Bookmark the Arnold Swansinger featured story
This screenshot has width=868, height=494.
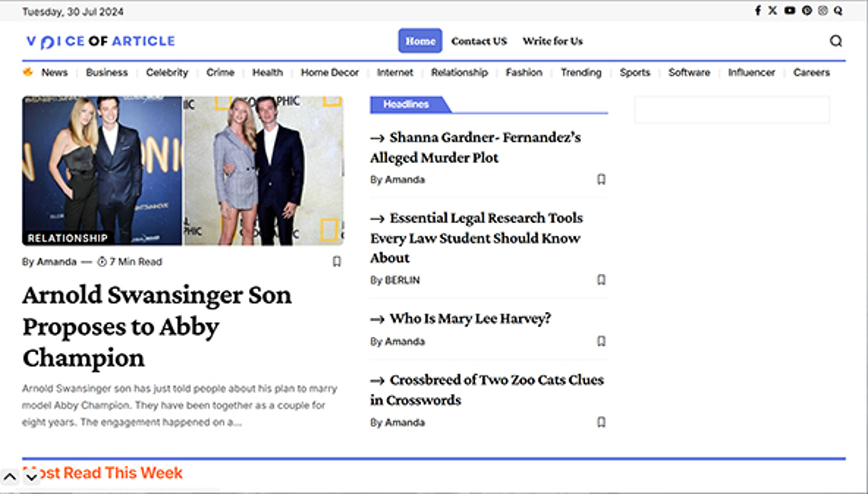(336, 262)
